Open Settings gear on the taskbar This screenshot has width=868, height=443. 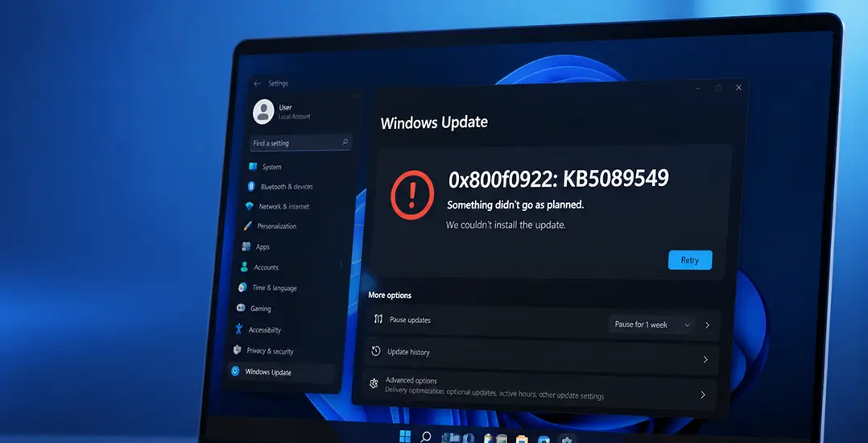point(566,441)
